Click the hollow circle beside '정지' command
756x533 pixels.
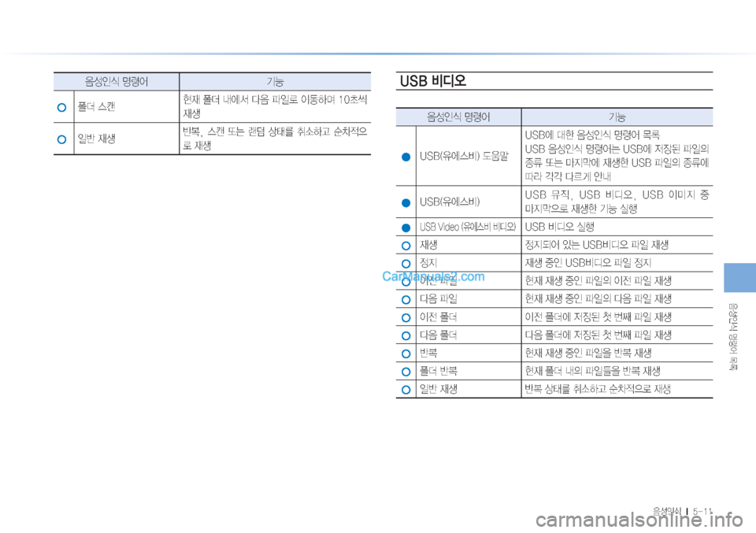(406, 264)
